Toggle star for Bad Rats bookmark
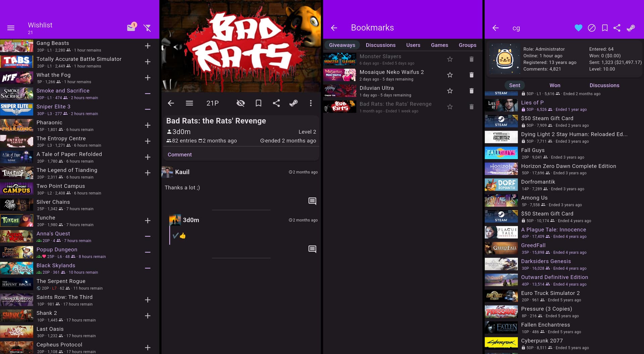This screenshot has width=644, height=354. click(x=450, y=107)
